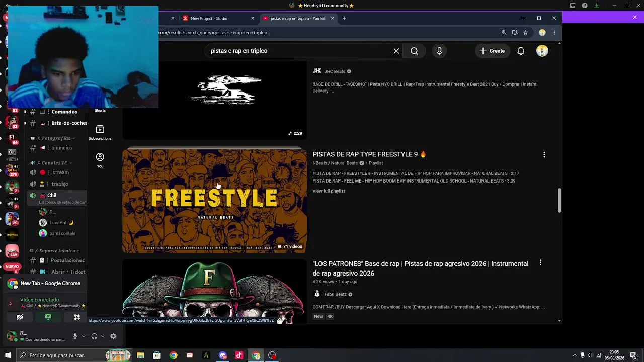Viewport: 644px width, 362px height.
Task: Open YouTube notifications bell
Action: pos(521,51)
